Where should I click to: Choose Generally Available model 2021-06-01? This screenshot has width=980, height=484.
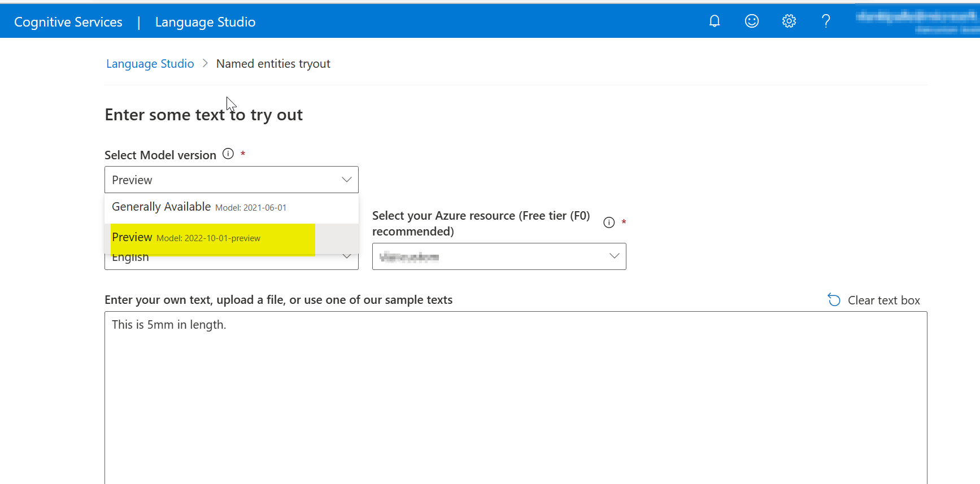(x=232, y=207)
